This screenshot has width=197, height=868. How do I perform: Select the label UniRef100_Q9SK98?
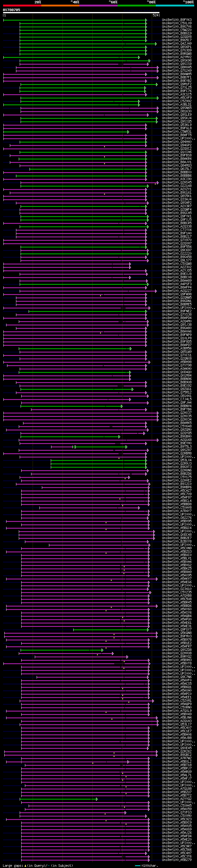(x=177, y=61)
